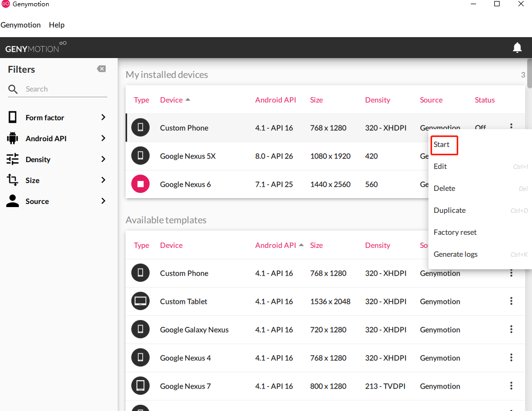Sort templates by Size header
The width and height of the screenshot is (532, 411).
[x=316, y=245]
